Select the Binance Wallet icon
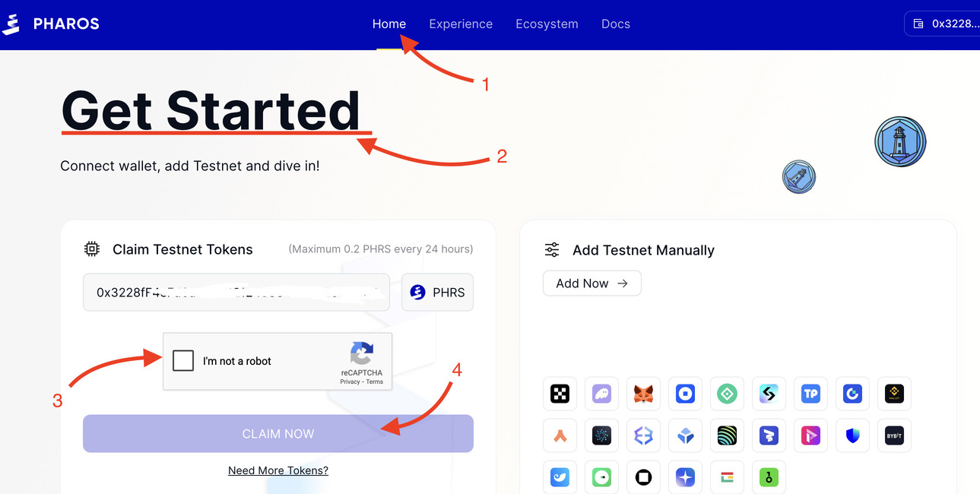 tap(894, 394)
